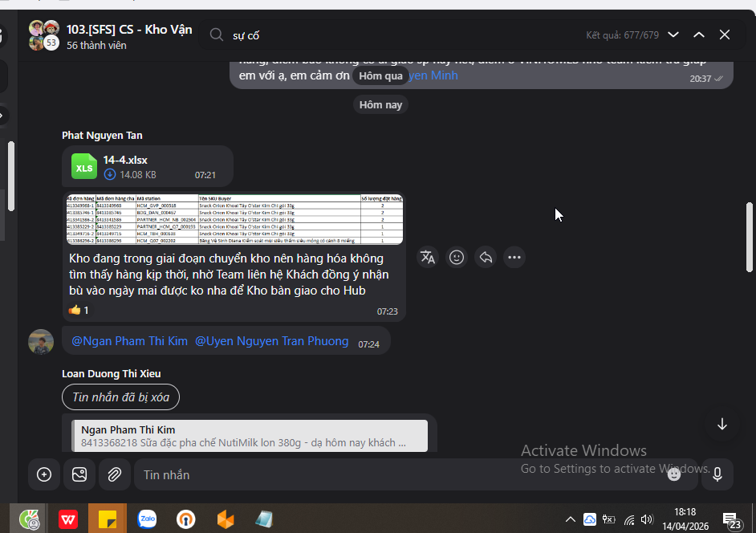Open quoted message from Ngan Pham Thi Kim
The image size is (756, 533).
pos(250,436)
